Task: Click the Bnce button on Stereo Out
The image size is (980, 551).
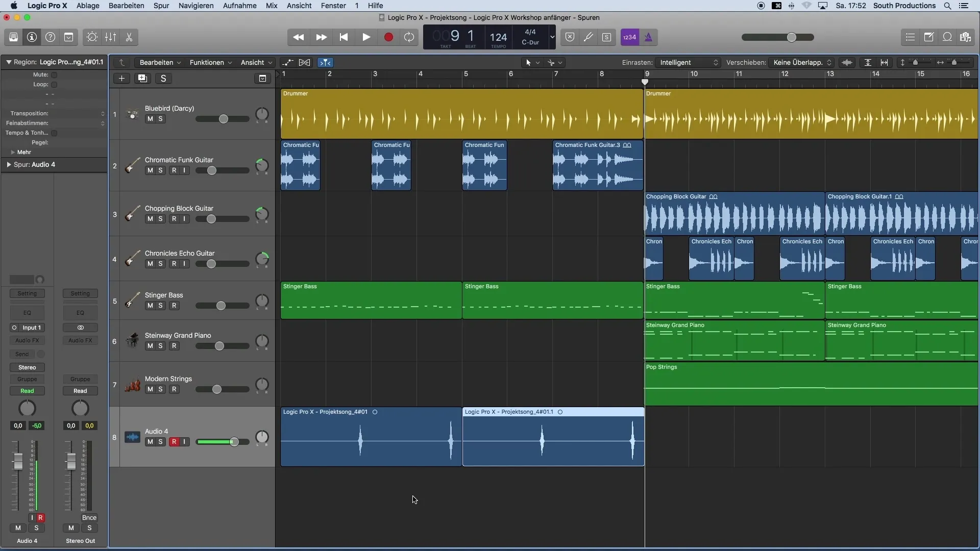Action: 89,517
